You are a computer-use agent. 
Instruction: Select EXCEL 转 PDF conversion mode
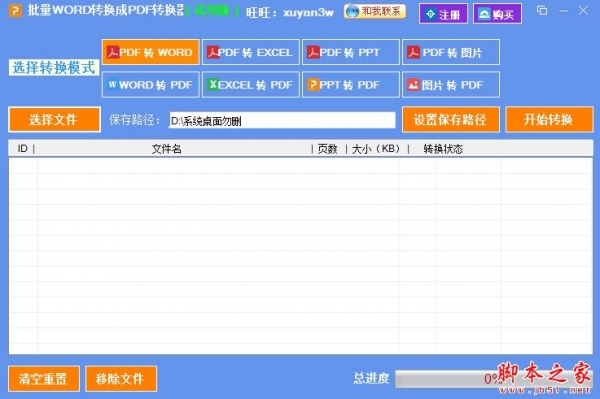coord(251,85)
